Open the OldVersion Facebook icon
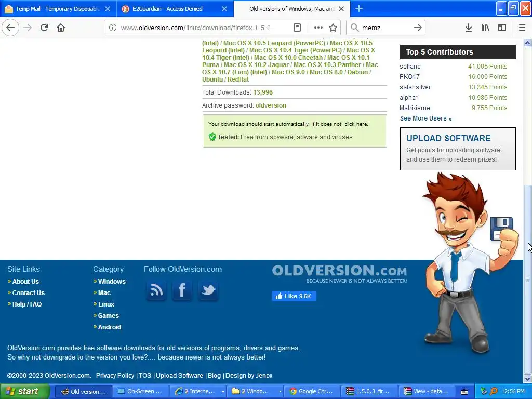Screen dimensions: 532x399 (182, 290)
